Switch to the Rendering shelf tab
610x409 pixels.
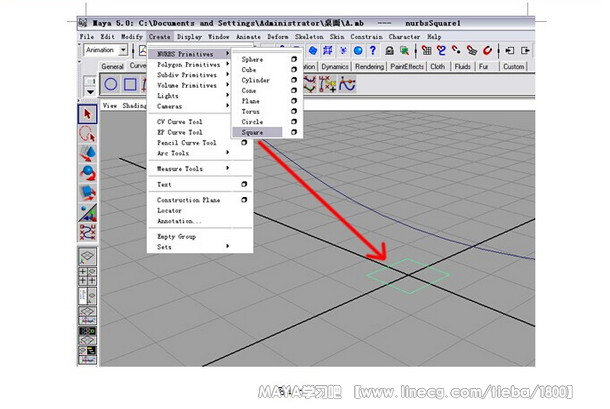pyautogui.click(x=369, y=67)
